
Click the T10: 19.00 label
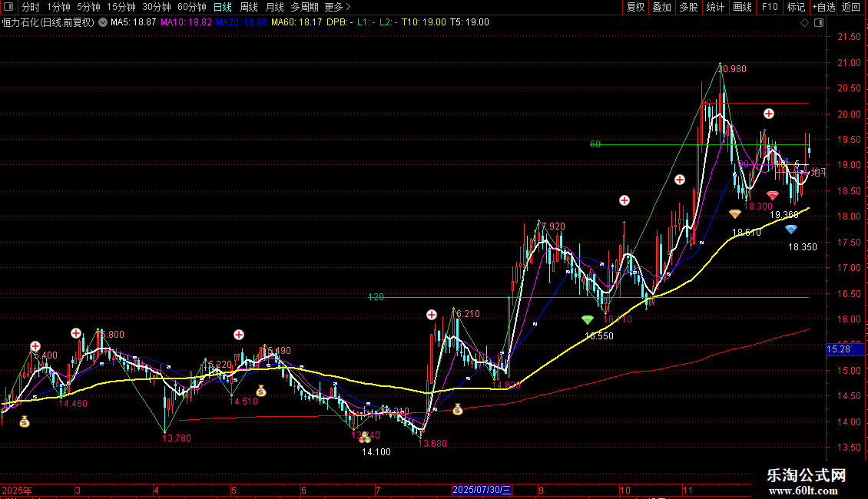pyautogui.click(x=423, y=23)
